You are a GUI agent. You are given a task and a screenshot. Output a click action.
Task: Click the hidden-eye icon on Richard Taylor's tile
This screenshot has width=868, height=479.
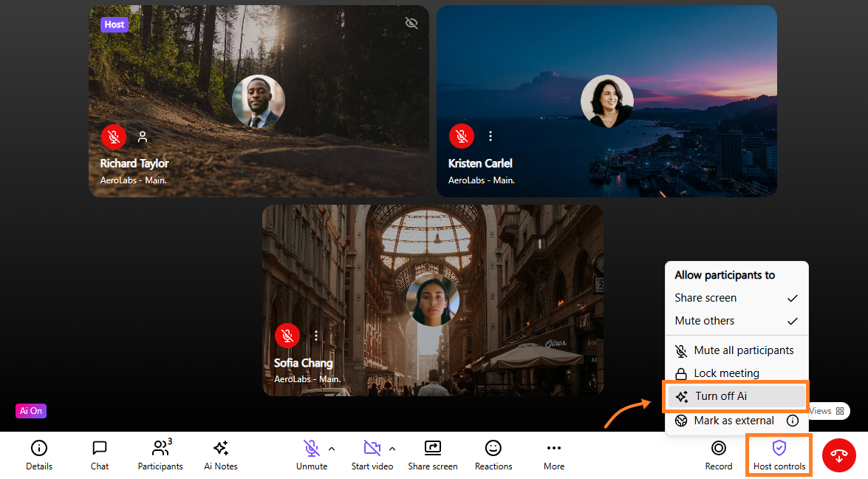point(411,23)
